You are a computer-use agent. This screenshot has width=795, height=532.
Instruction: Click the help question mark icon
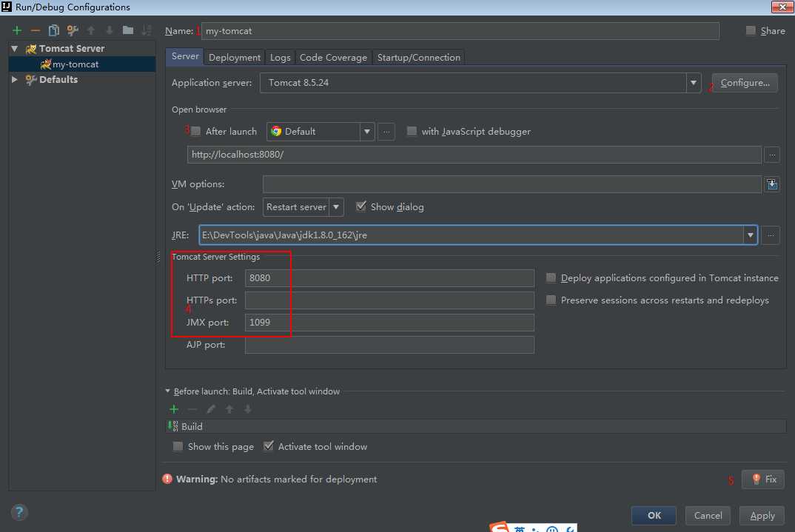[19, 512]
